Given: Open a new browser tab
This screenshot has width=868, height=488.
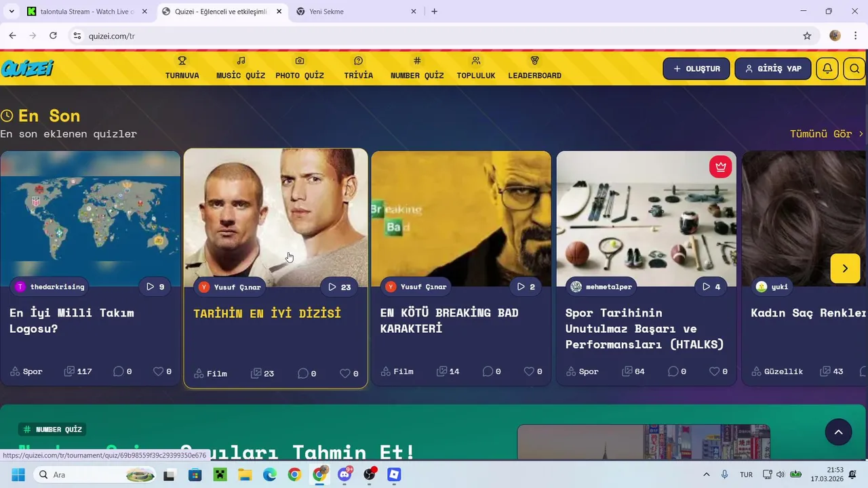Looking at the screenshot, I should [434, 12].
